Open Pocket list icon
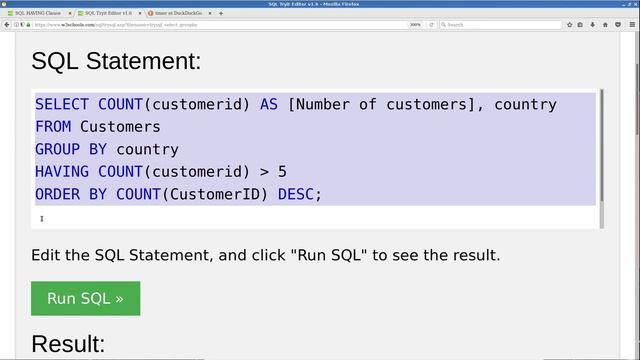Screen dimensions: 640x360 tap(618, 25)
